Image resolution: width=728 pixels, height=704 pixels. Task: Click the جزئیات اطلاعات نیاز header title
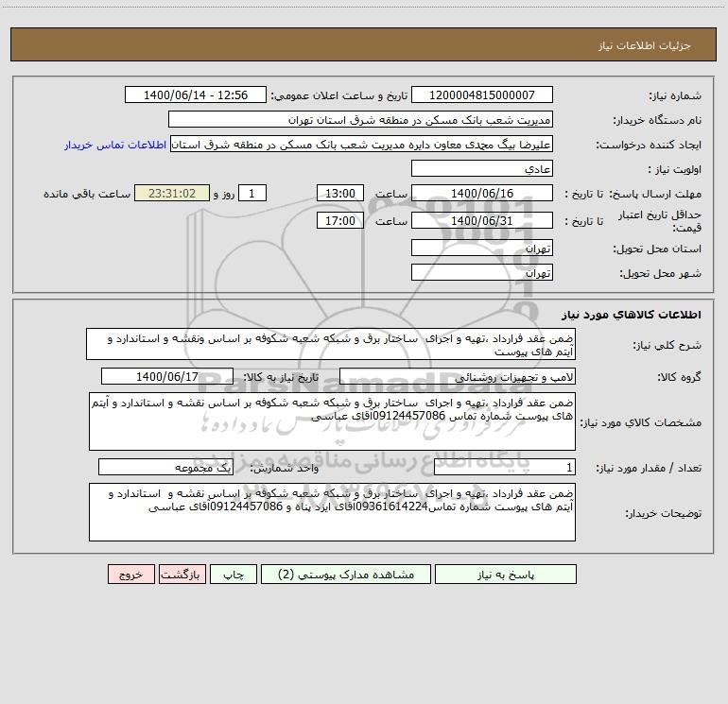pyautogui.click(x=644, y=45)
